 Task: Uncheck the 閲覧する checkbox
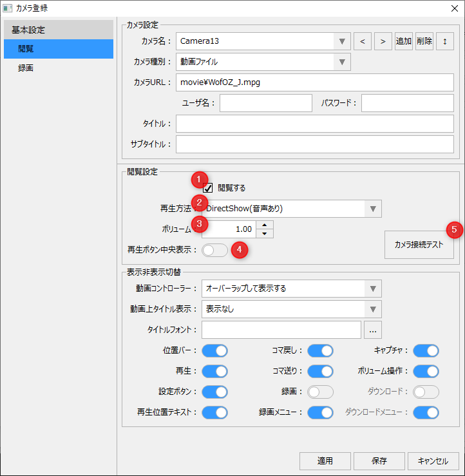tap(207, 188)
